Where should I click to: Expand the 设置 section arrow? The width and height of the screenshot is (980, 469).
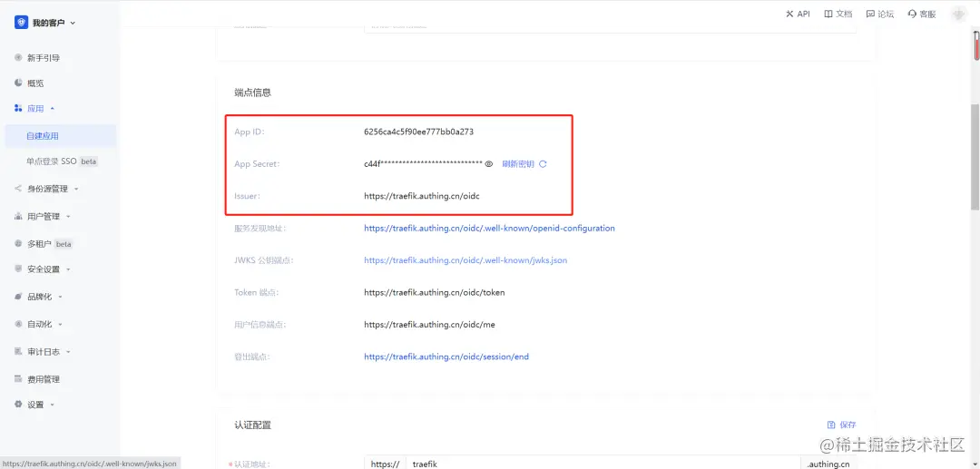52,405
